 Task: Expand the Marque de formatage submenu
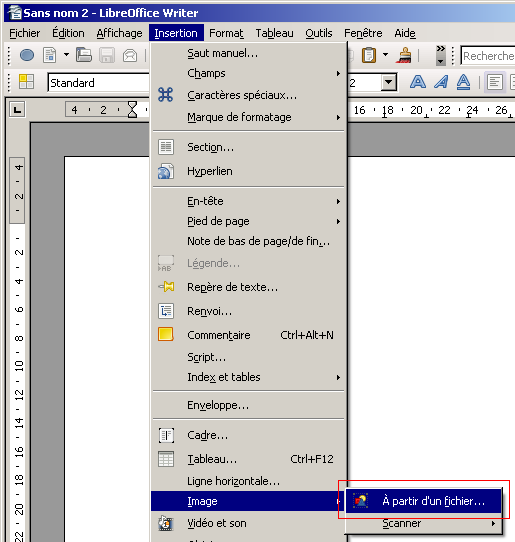point(249,117)
